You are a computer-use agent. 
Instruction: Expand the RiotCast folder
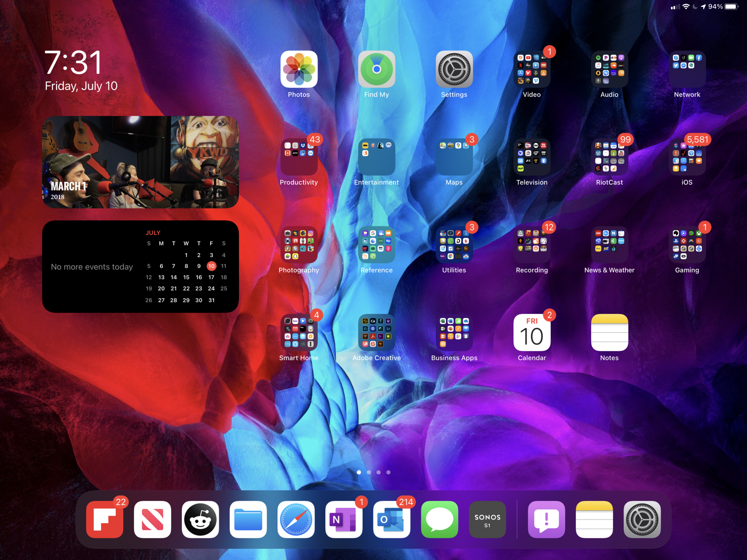pyautogui.click(x=609, y=157)
